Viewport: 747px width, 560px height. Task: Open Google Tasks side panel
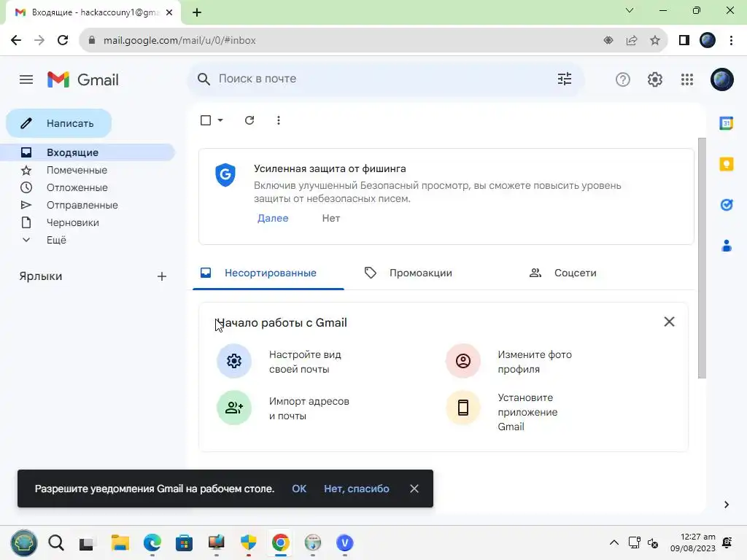pos(726,205)
